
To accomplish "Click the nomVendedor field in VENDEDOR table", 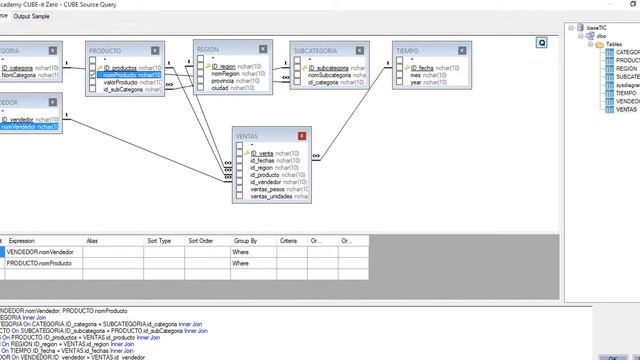I will click(30, 127).
